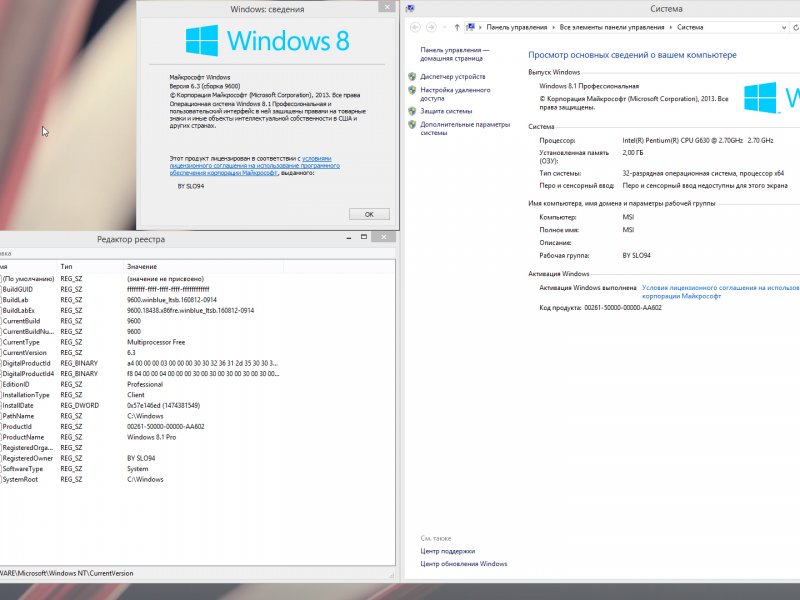Click the Windows 8.1 Pro value cell

point(152,437)
